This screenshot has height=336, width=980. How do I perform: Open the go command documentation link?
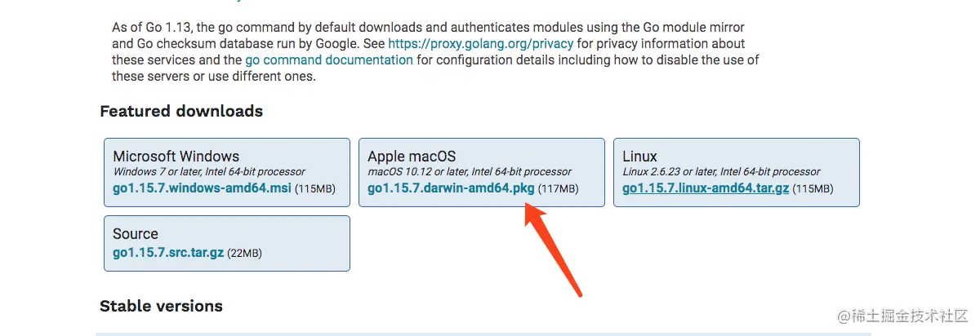[x=329, y=60]
